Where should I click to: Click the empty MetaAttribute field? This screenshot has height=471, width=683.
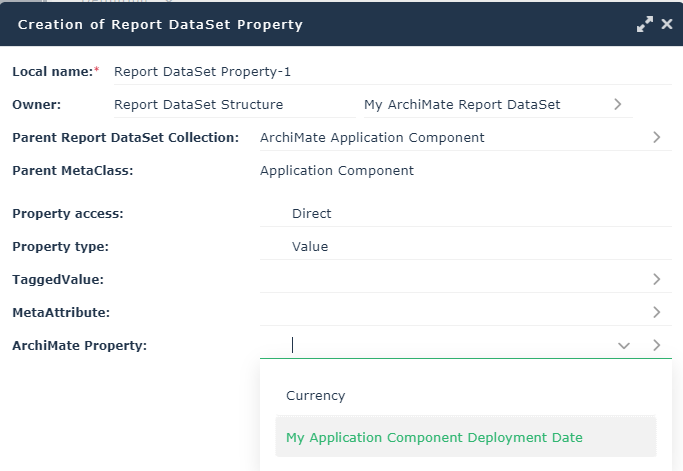pyautogui.click(x=450, y=313)
